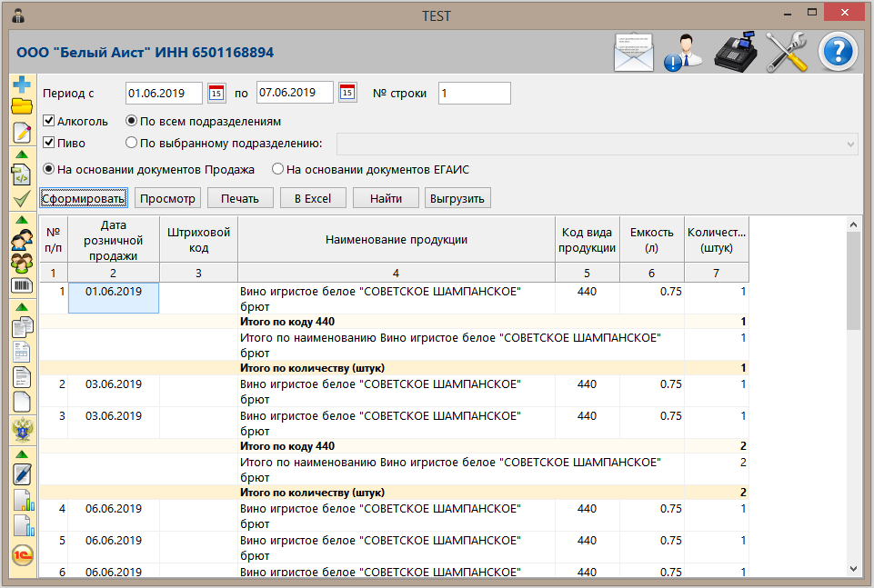The height and width of the screenshot is (588, 874).
Task: Collapse sidebar group above XML file icon
Action: (22, 154)
